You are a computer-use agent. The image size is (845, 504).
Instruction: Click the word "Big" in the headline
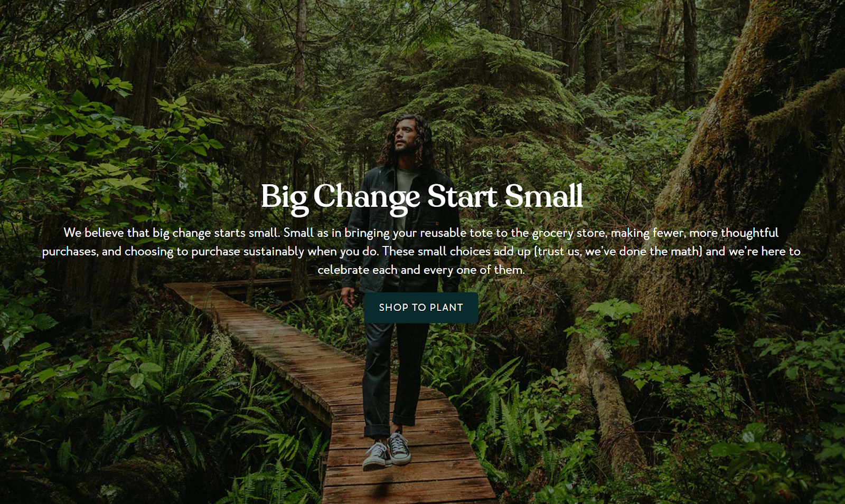(x=284, y=197)
